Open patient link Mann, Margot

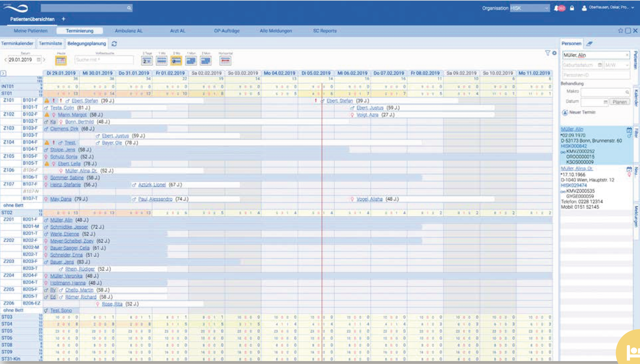coord(72,115)
